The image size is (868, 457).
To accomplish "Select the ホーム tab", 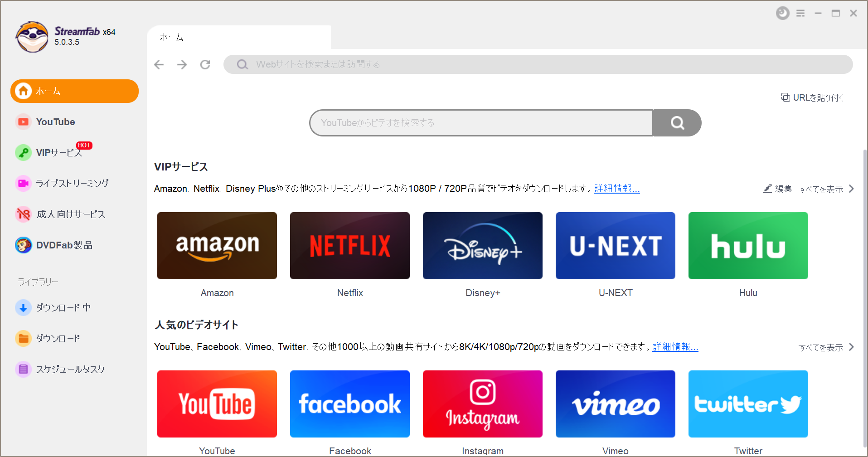I will pyautogui.click(x=239, y=37).
